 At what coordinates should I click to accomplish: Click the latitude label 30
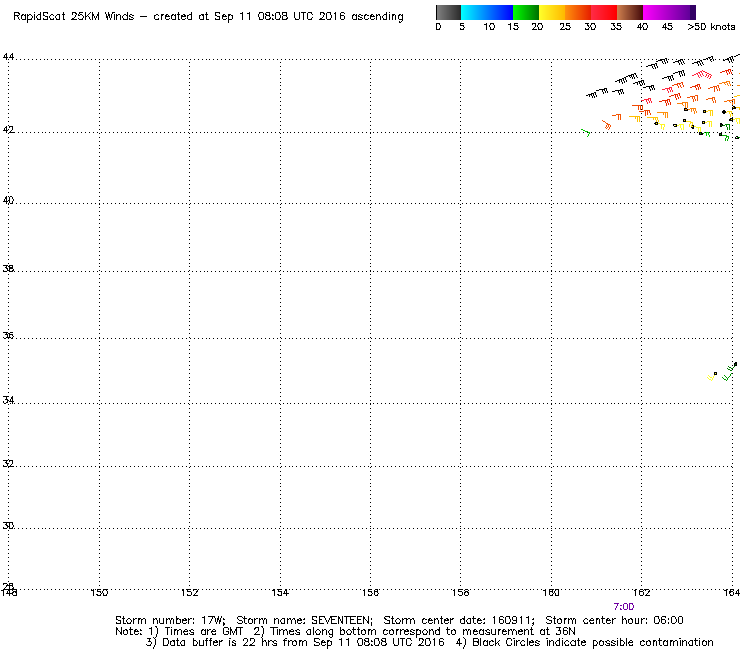8,525
